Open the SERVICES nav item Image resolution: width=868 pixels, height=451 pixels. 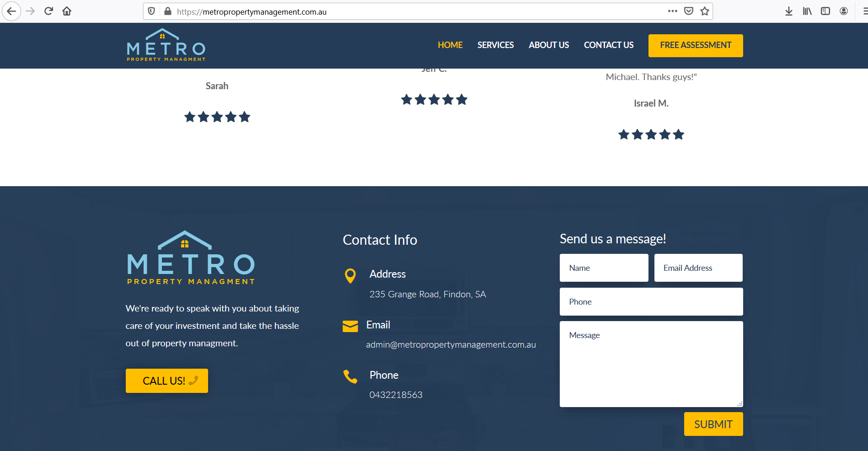pyautogui.click(x=496, y=45)
